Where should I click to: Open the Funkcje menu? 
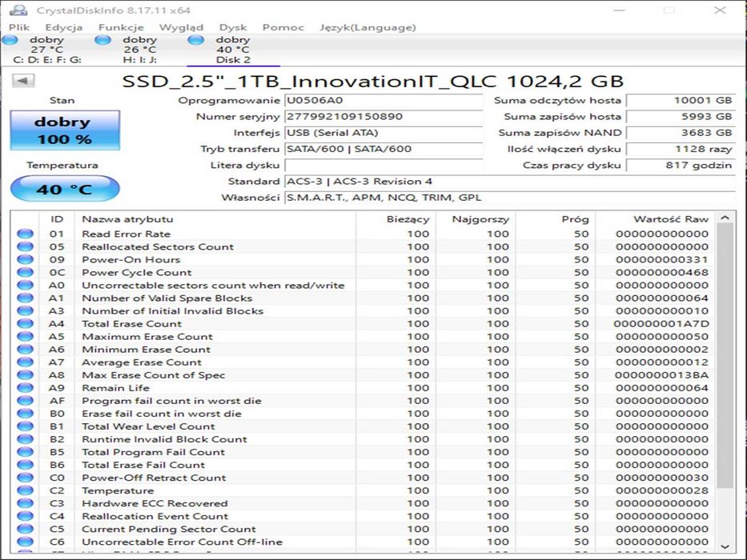coord(121,27)
